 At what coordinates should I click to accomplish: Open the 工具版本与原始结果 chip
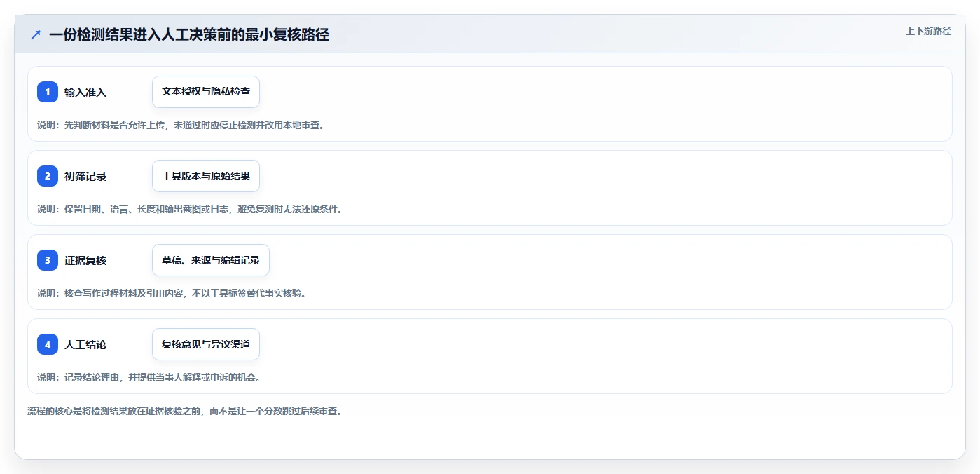[206, 176]
